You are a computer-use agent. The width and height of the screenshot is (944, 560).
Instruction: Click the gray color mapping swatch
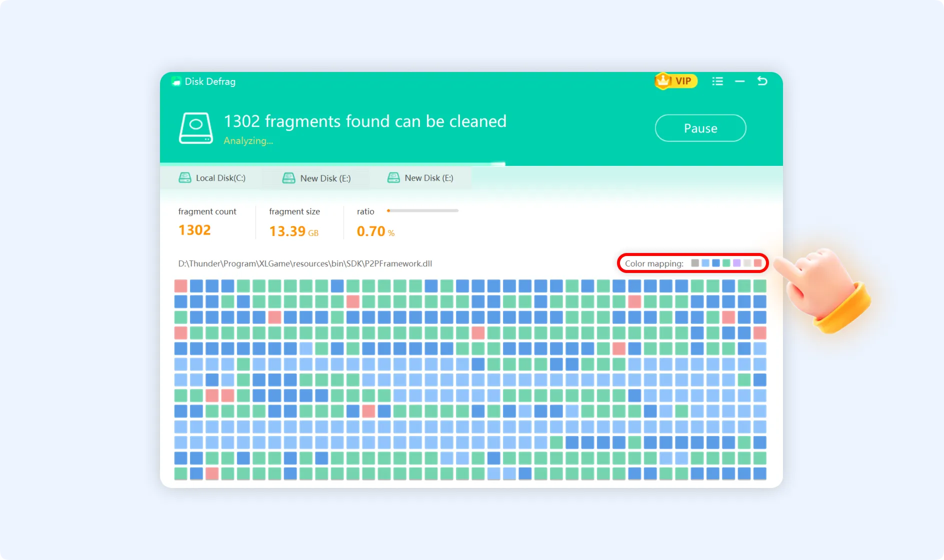click(695, 263)
